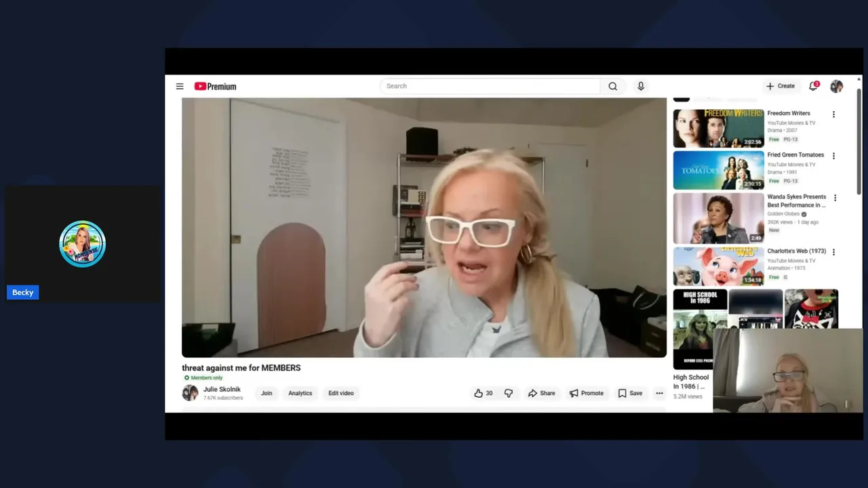Open the YouTube hamburger guide menu

point(180,86)
